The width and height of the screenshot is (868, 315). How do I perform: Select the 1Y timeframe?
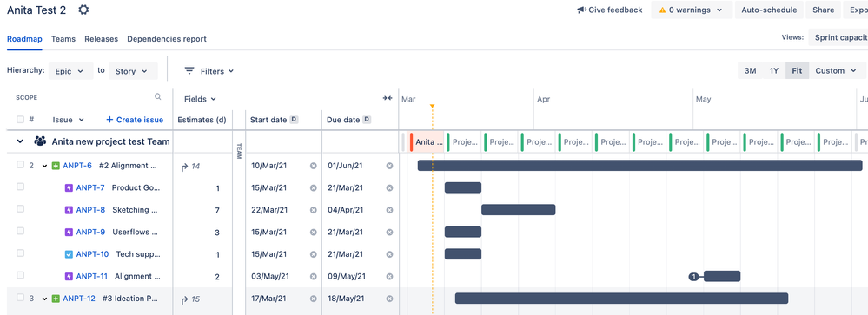tap(774, 71)
